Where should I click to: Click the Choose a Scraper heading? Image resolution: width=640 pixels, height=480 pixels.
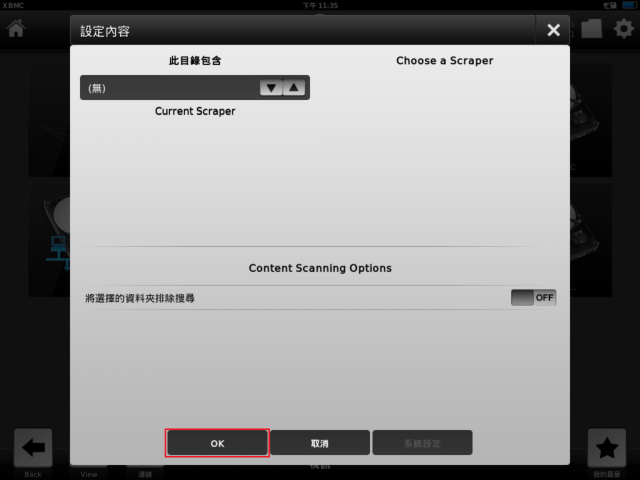pos(444,61)
